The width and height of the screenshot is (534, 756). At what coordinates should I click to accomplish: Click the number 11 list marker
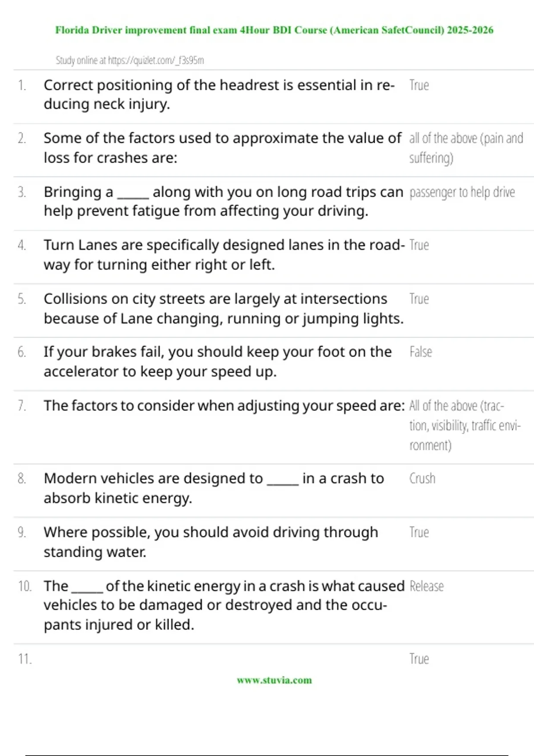[x=24, y=659]
